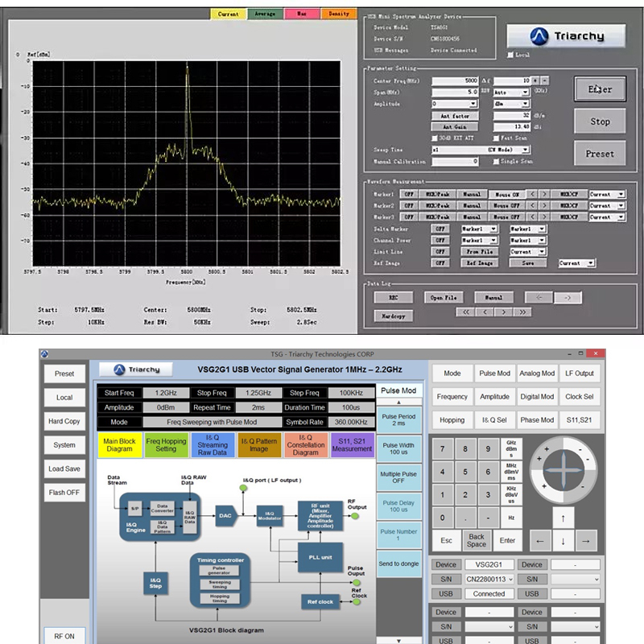Viewport: 644px width, 644px height.
Task: Click the Data Log left arrow button
Action: click(x=539, y=297)
